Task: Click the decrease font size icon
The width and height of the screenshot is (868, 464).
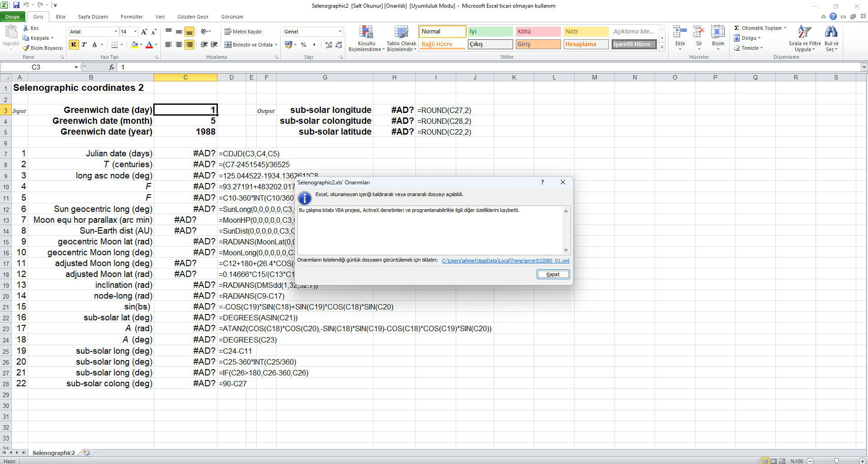Action: [154, 32]
